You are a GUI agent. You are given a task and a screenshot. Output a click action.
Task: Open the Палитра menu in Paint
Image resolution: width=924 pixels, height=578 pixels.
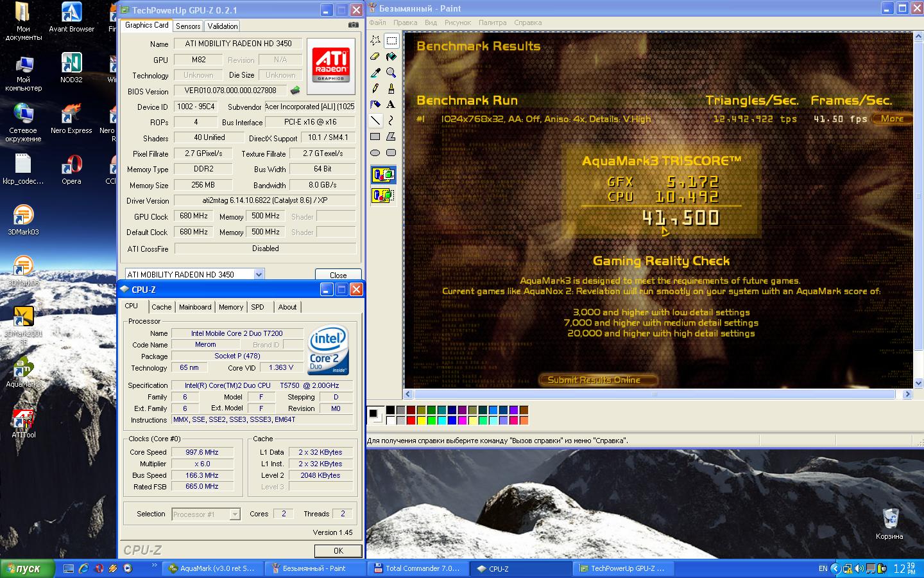(x=492, y=22)
